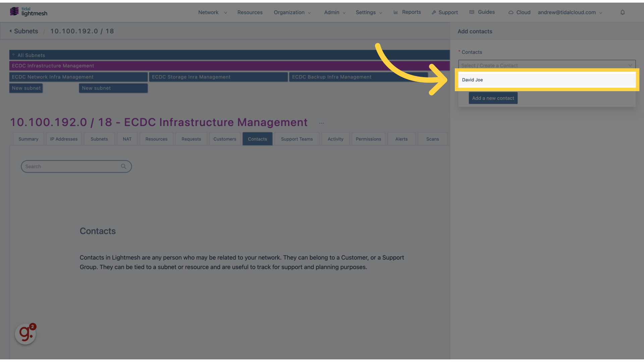Click the narrow New subnet block
The height and width of the screenshot is (362, 644).
[x=26, y=88]
